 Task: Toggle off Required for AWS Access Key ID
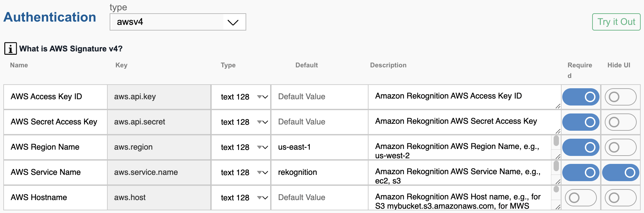pos(581,97)
